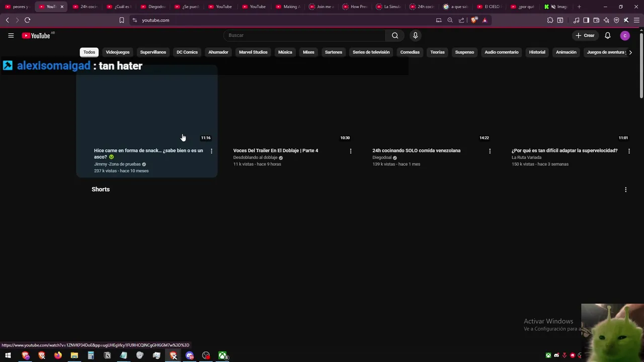Select the Marvel Studios filter chip

(253, 52)
